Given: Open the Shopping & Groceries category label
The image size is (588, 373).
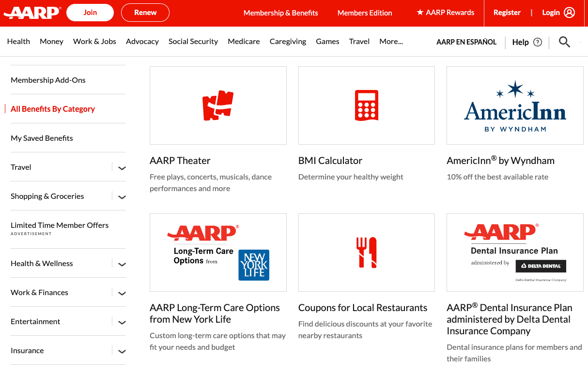Looking at the screenshot, I should [x=47, y=196].
